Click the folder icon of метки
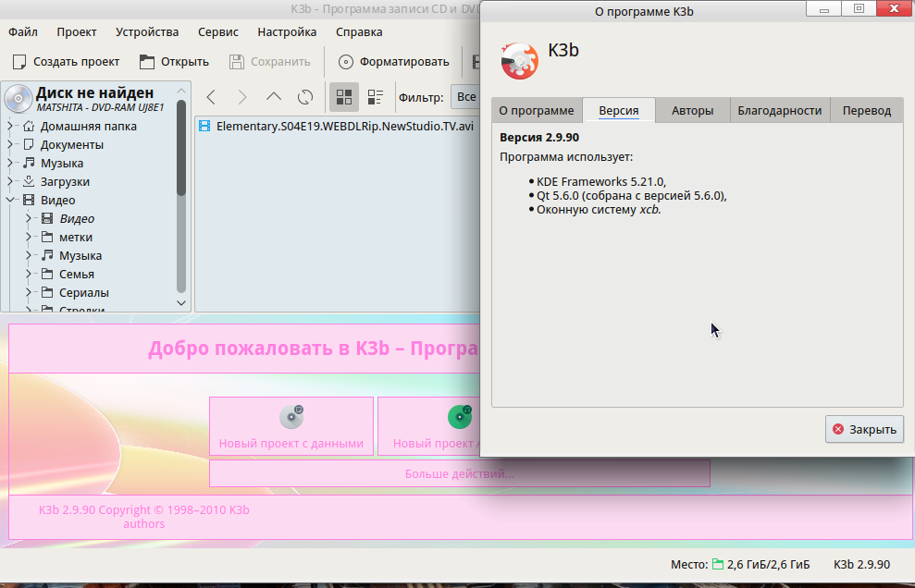 (47, 237)
